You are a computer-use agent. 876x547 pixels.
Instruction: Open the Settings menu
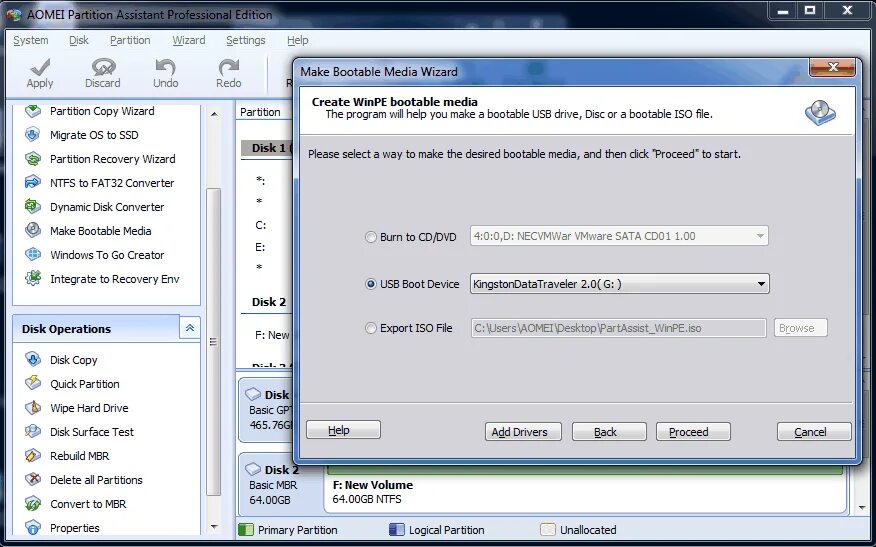pos(246,40)
